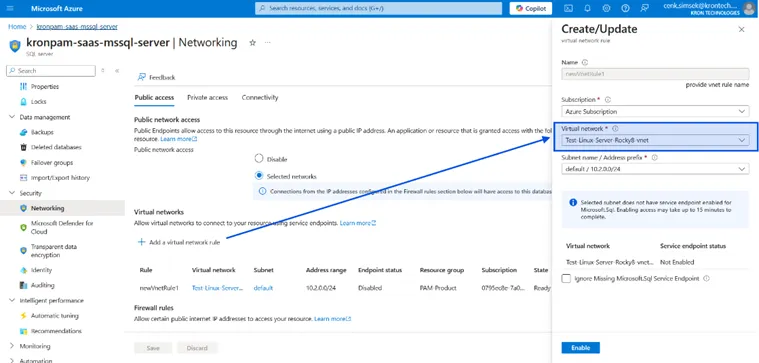Open the account menu at top right

(x=709, y=9)
